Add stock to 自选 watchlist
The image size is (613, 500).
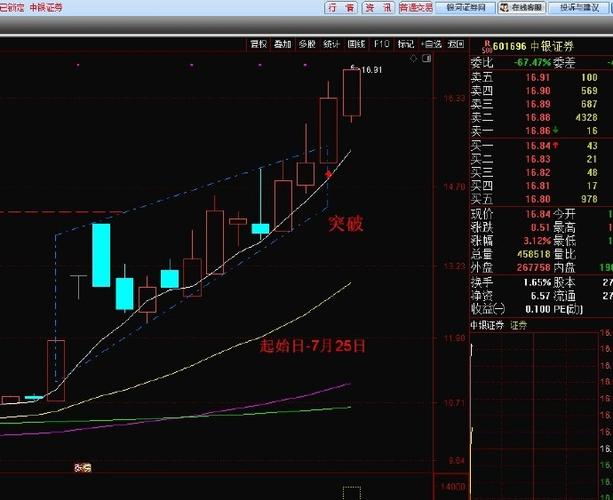click(431, 44)
